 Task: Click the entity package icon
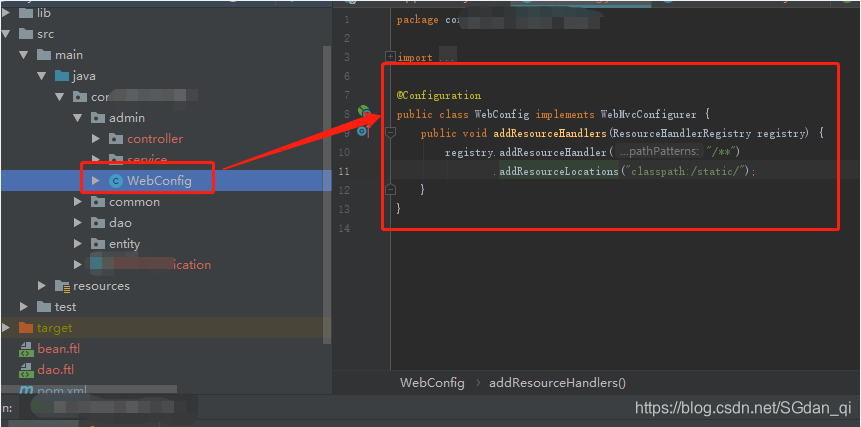(x=98, y=243)
